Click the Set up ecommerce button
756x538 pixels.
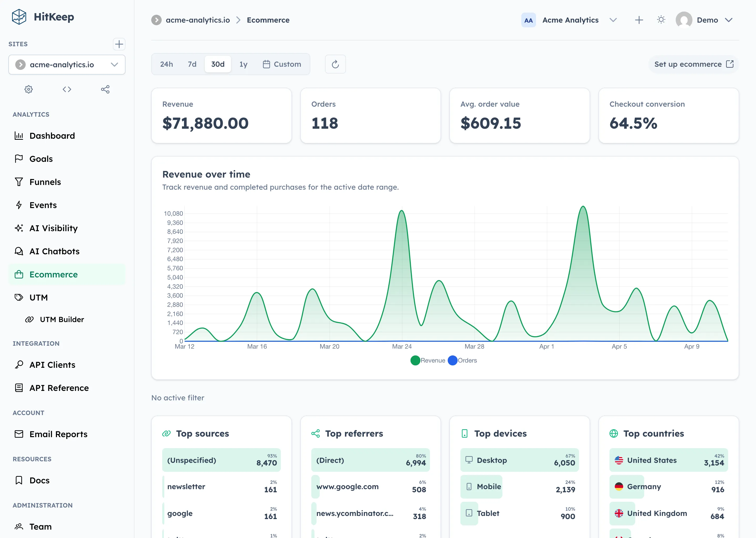tap(693, 64)
